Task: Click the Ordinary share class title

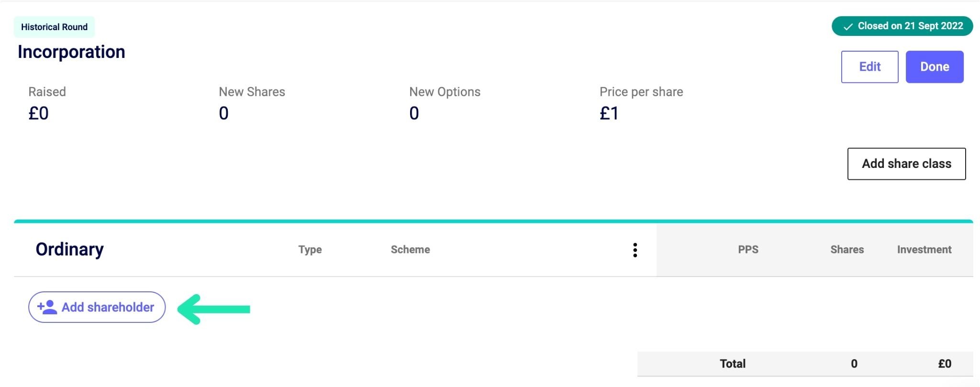Action: (x=70, y=249)
